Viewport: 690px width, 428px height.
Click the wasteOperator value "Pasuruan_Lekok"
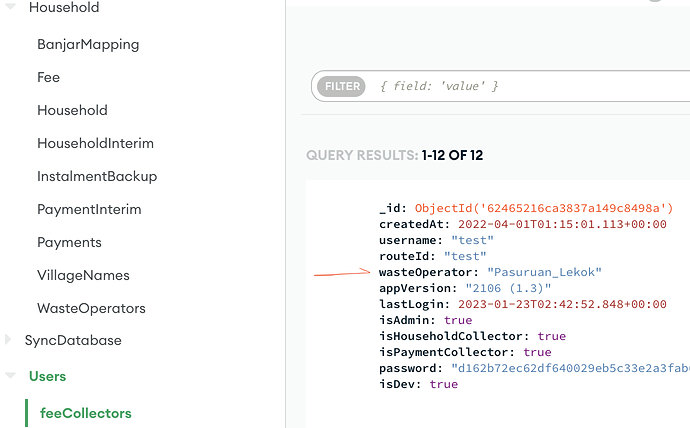tap(545, 272)
